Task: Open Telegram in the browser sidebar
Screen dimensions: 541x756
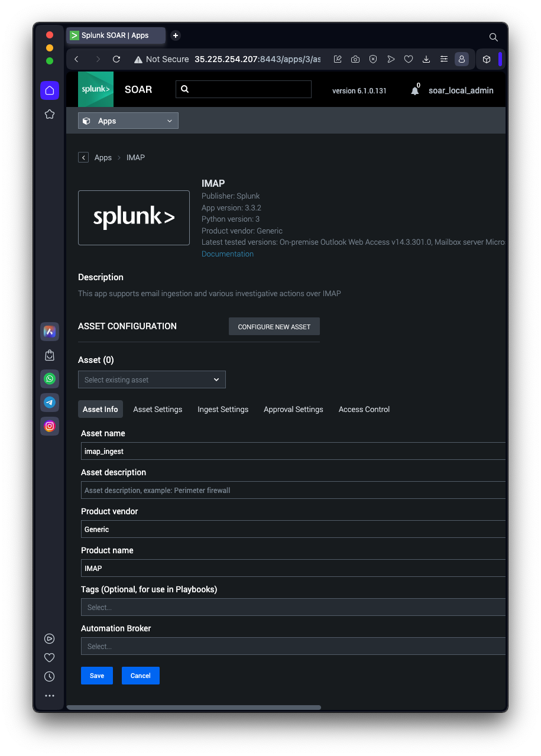Action: 50,403
